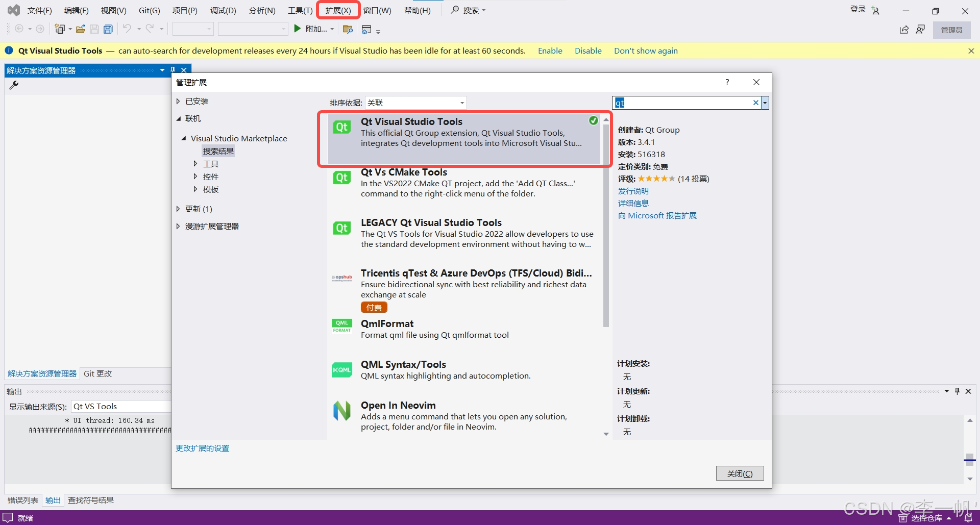Open the 排序依据 sort dropdown
980x525 pixels.
pyautogui.click(x=415, y=103)
